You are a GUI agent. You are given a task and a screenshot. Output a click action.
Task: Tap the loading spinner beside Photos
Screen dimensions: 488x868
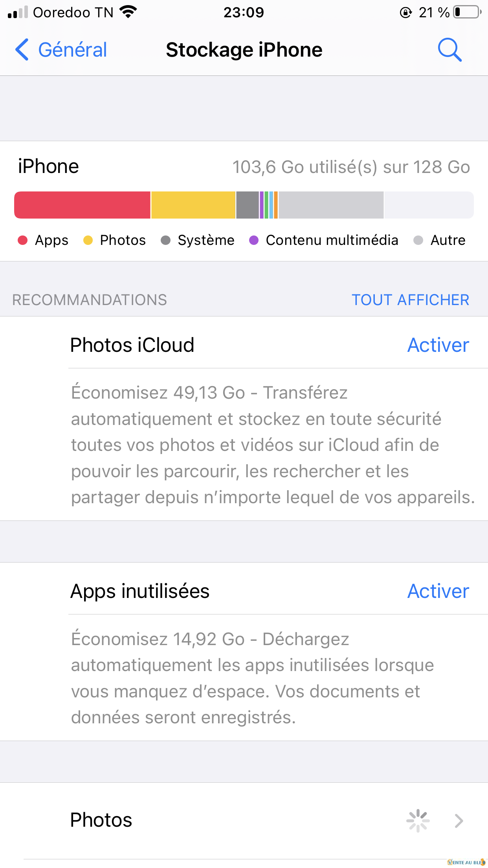tap(418, 820)
